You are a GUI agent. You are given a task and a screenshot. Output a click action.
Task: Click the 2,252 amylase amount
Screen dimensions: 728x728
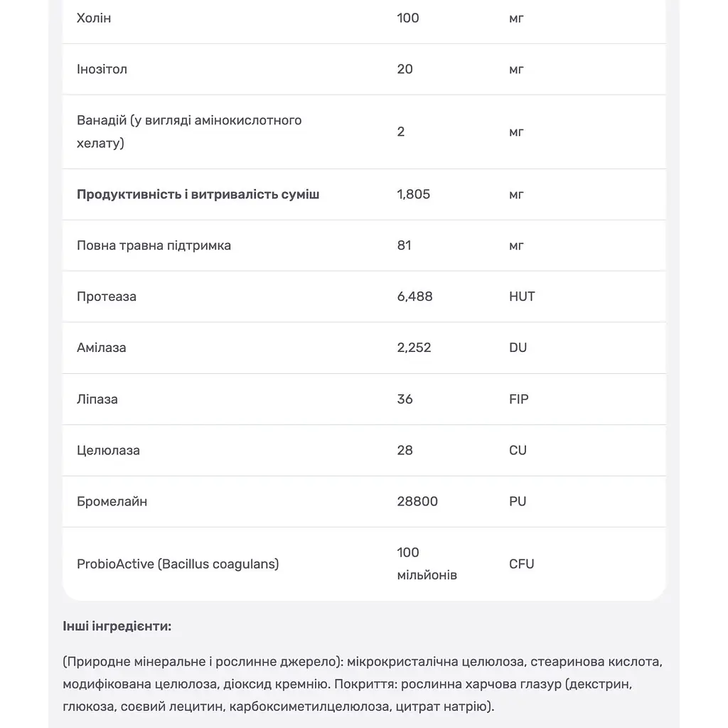coord(414,347)
